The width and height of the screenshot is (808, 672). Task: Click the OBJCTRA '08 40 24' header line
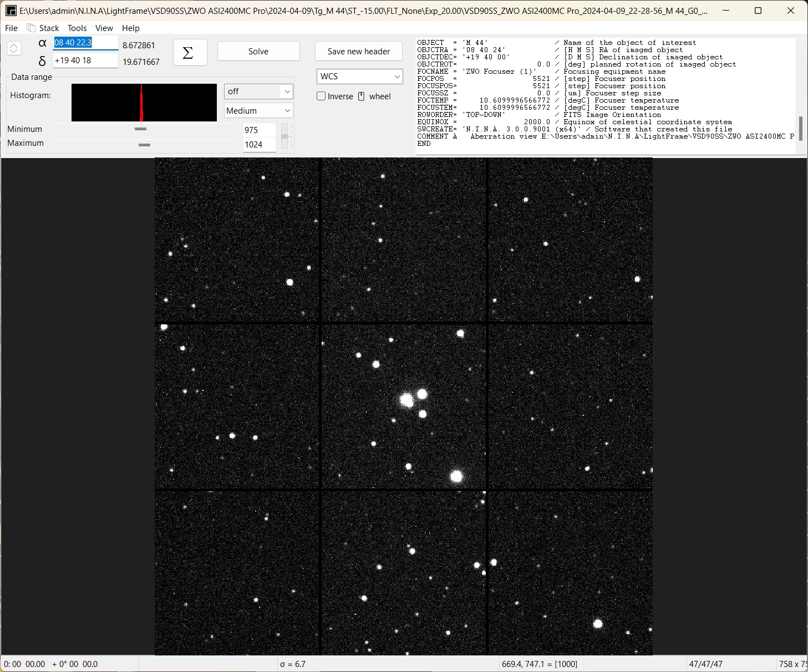(x=550, y=50)
